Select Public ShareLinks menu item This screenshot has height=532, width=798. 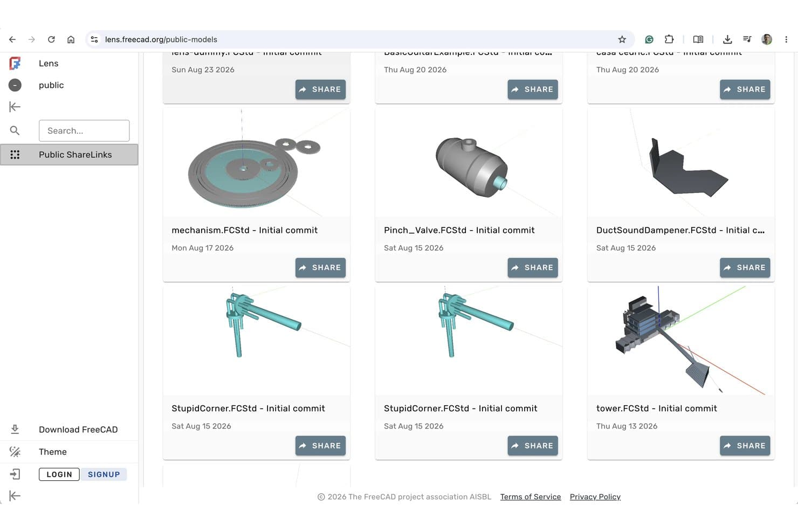pos(69,155)
